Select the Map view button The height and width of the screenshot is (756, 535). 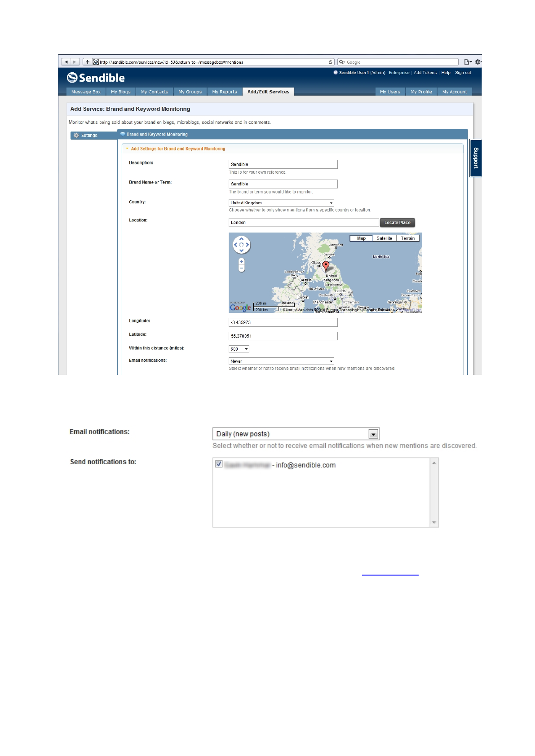[x=361, y=238]
